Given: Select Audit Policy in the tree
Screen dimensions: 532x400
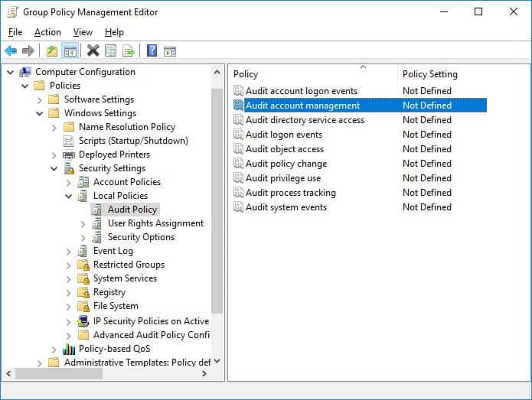Looking at the screenshot, I should (132, 210).
